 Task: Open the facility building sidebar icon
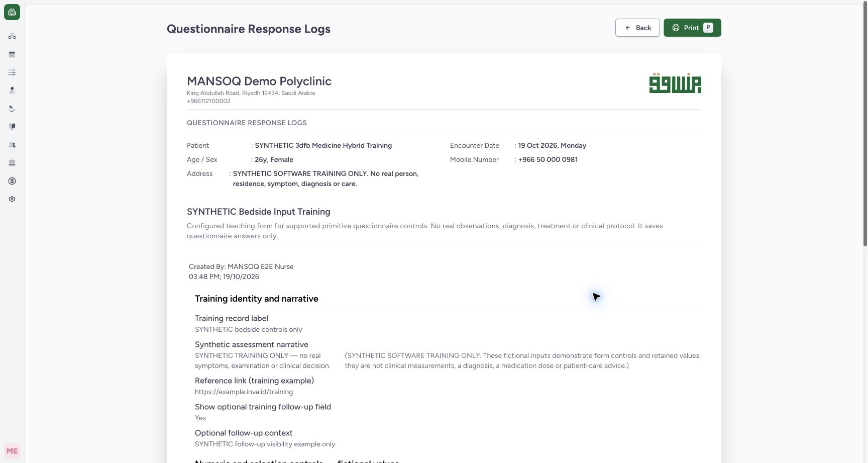tap(12, 36)
